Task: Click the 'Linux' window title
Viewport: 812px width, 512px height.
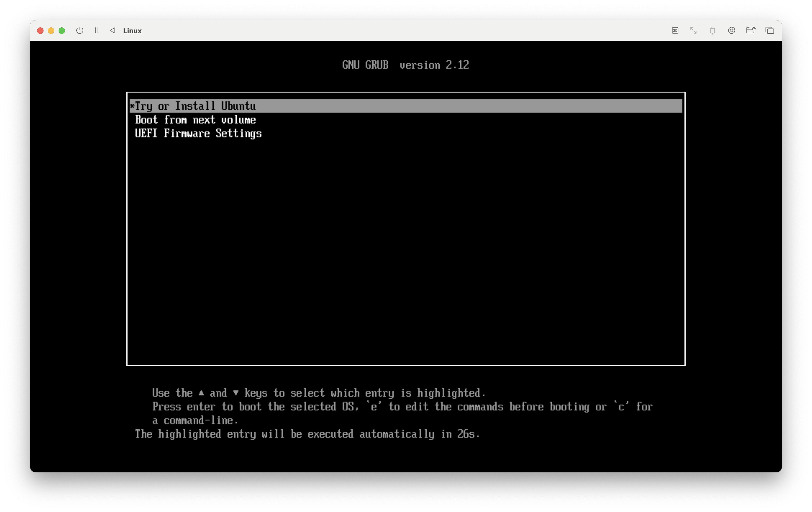Action: tap(132, 31)
